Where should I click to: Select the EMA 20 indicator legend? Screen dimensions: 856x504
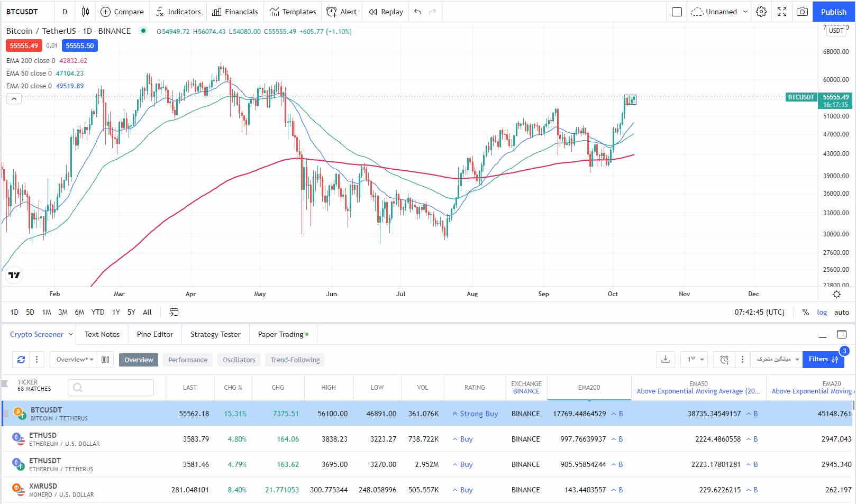(x=45, y=86)
